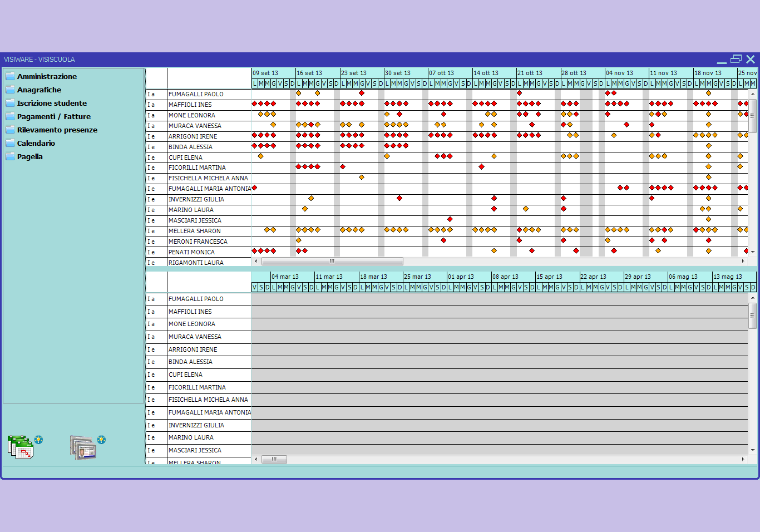Click the folder icon beside Amministrazione
Image resolution: width=760 pixels, height=532 pixels.
point(10,76)
